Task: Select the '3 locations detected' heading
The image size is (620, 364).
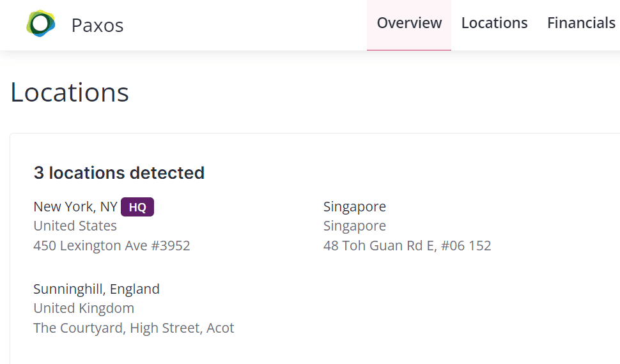Action: pos(119,172)
